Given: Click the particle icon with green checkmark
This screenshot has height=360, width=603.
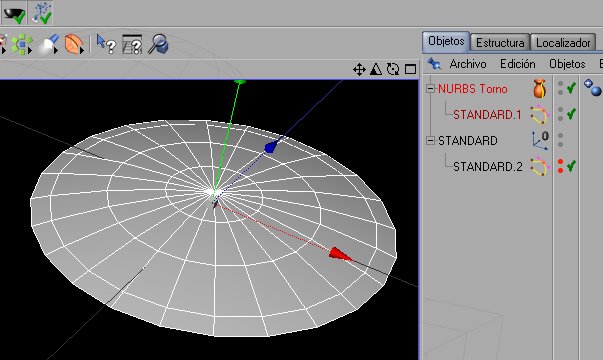Looking at the screenshot, I should tap(41, 13).
